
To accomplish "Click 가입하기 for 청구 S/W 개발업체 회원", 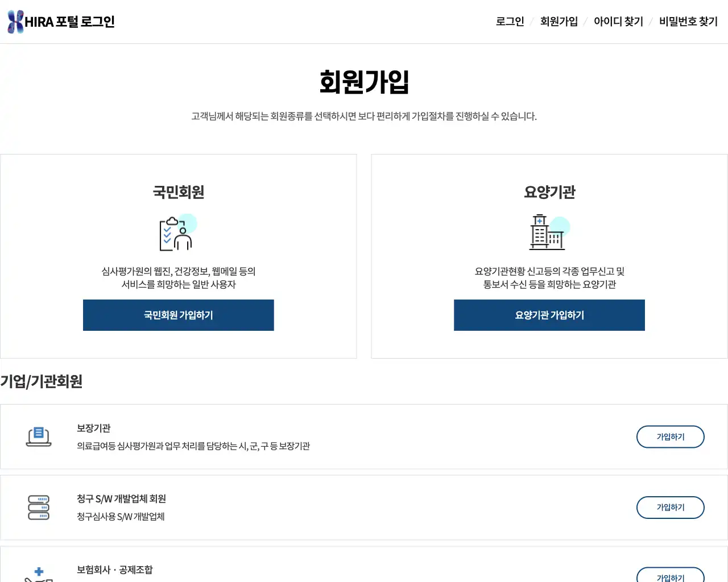I will click(671, 508).
